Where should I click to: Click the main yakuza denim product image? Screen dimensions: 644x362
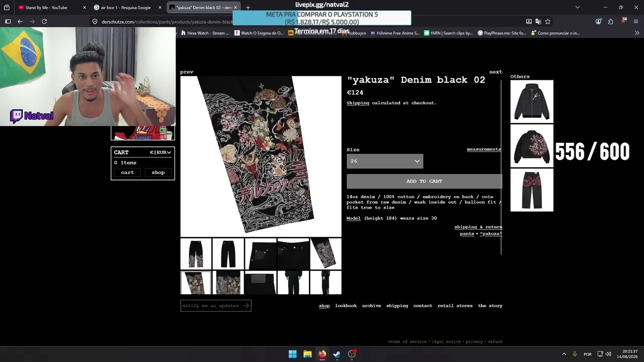[x=261, y=156]
